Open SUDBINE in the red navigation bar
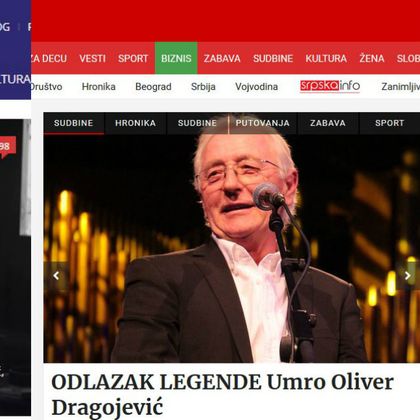 pos(273,58)
